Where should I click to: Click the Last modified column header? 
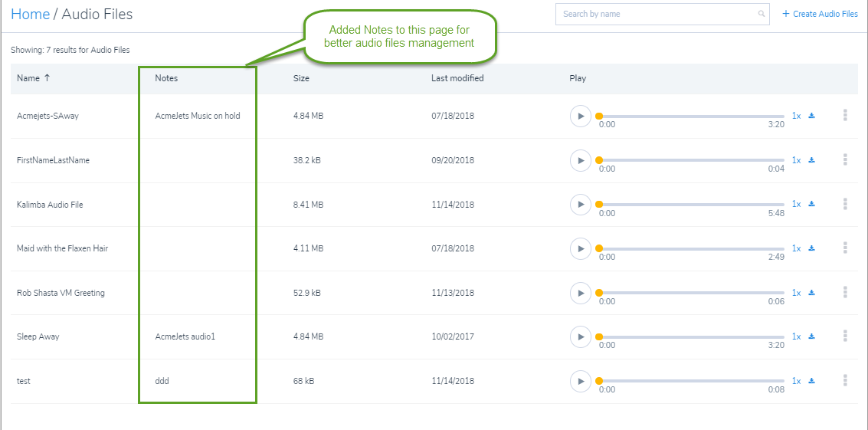tap(457, 78)
